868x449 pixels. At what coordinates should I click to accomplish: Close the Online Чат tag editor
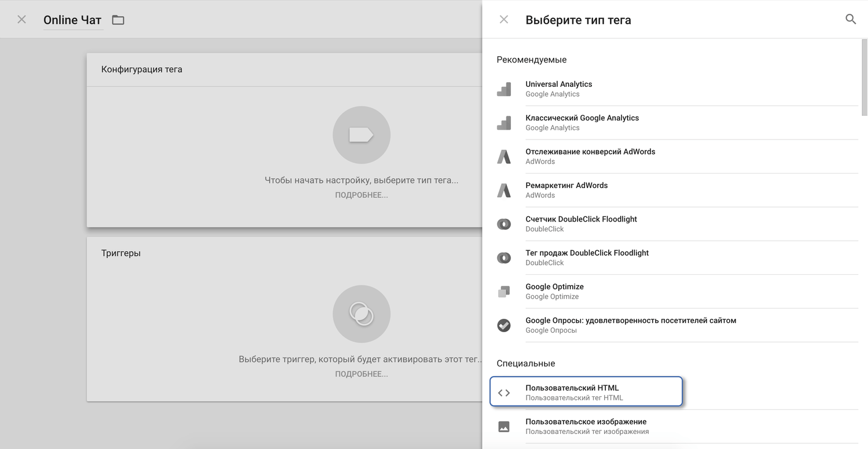(21, 20)
